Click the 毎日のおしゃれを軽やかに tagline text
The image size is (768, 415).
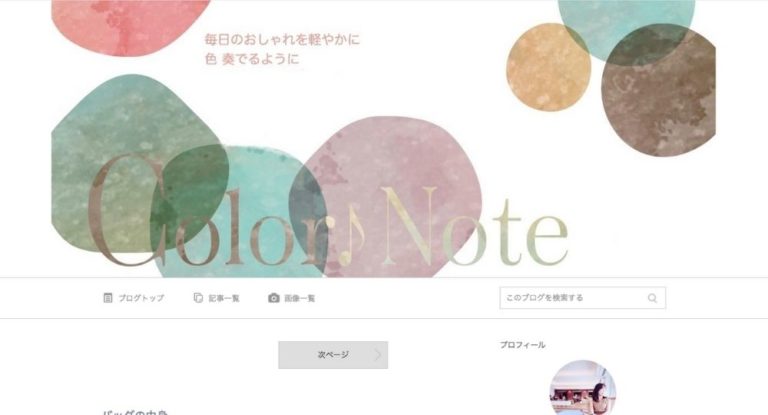(282, 39)
